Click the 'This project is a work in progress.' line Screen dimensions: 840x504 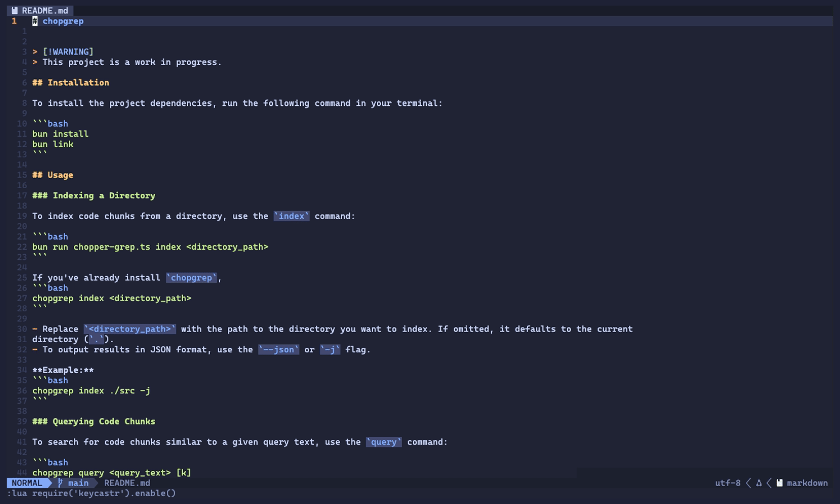132,62
